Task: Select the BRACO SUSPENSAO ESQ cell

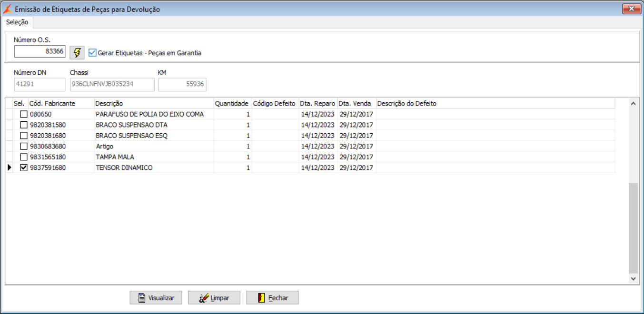Action: pyautogui.click(x=154, y=136)
